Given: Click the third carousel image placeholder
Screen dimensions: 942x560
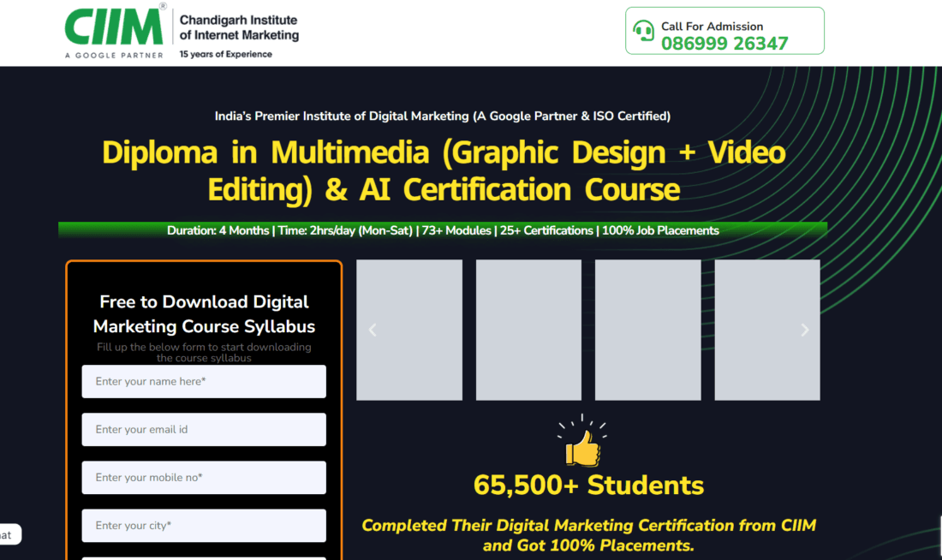Looking at the screenshot, I should point(647,330).
